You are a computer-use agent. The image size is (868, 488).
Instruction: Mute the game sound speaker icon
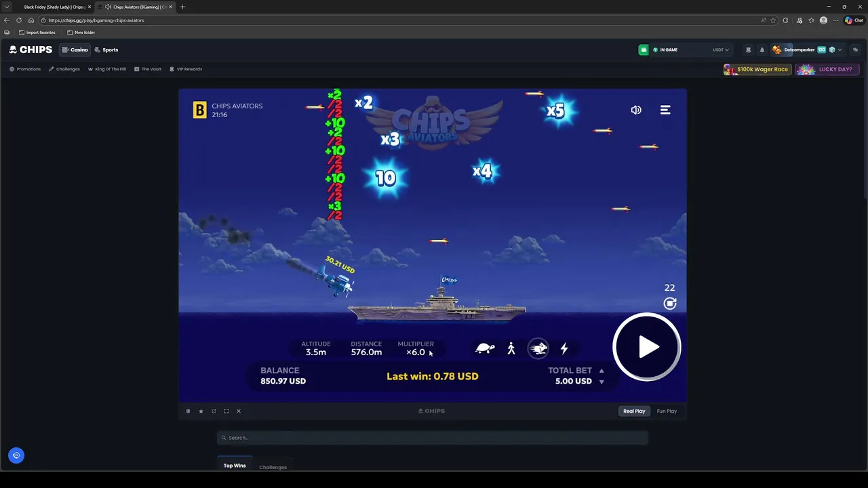(x=636, y=110)
